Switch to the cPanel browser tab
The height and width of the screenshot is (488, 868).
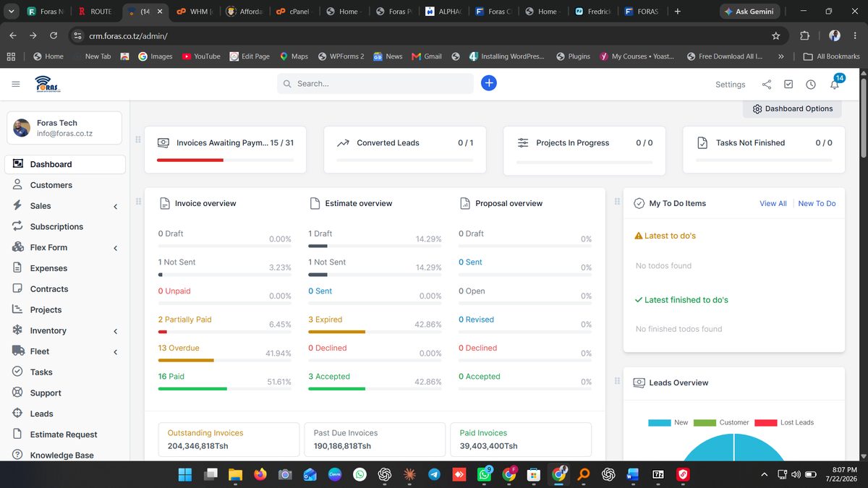(x=292, y=12)
